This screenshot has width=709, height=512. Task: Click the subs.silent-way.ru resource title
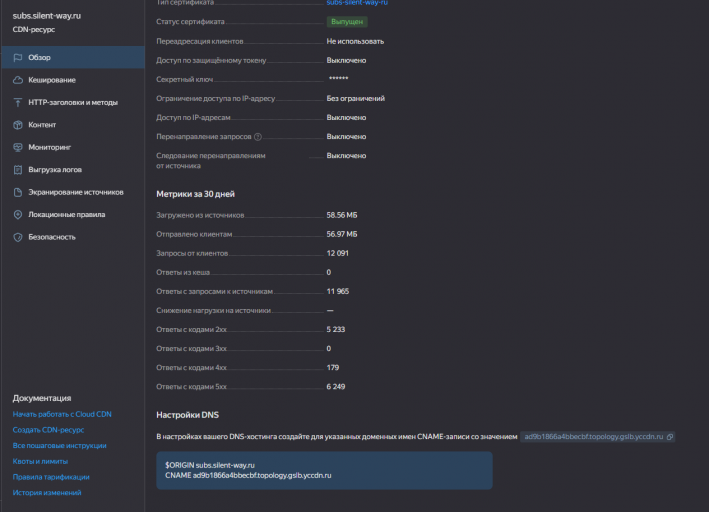point(47,16)
